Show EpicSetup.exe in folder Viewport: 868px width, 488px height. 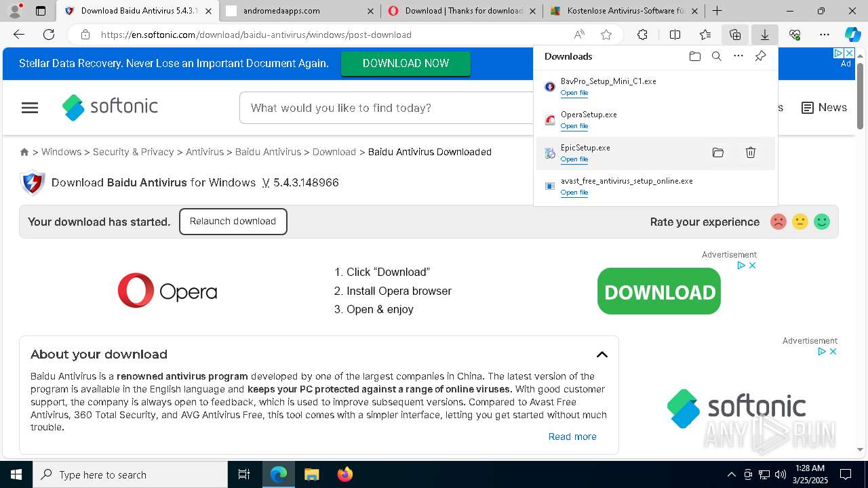(718, 153)
